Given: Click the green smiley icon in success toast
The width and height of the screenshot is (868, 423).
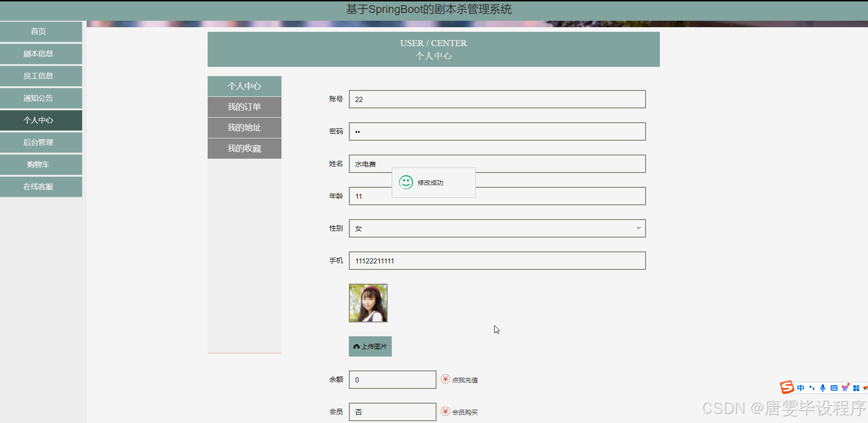Looking at the screenshot, I should [406, 182].
